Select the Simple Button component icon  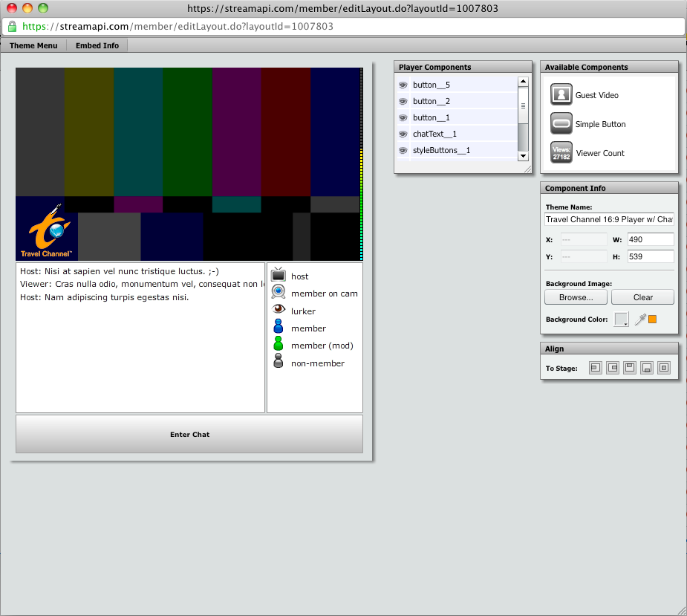coord(561,123)
